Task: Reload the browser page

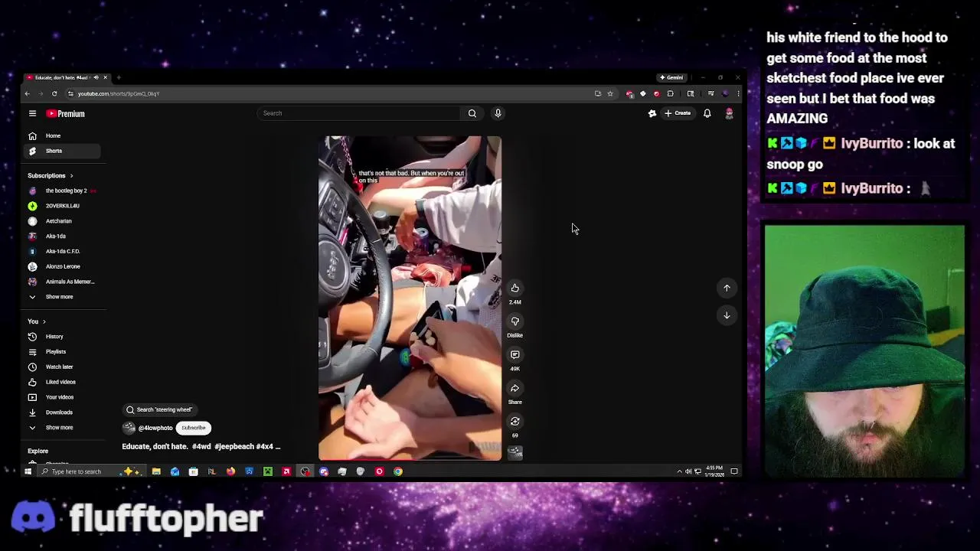Action: pyautogui.click(x=54, y=93)
